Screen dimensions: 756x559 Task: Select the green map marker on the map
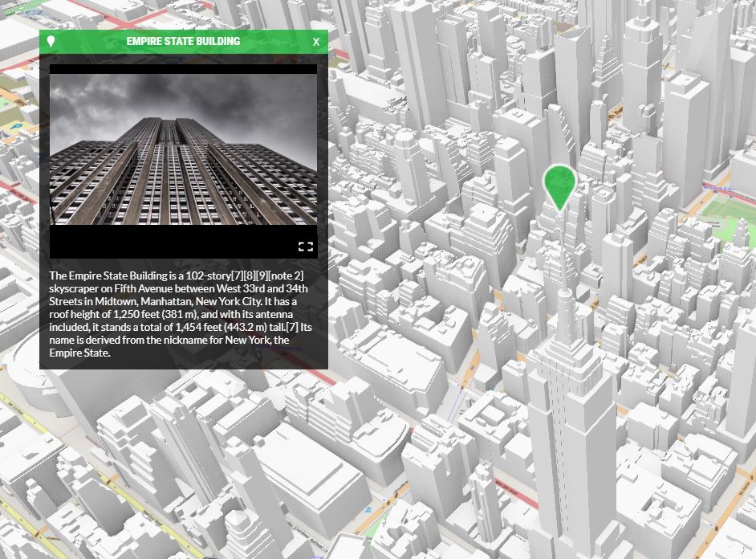click(x=559, y=188)
